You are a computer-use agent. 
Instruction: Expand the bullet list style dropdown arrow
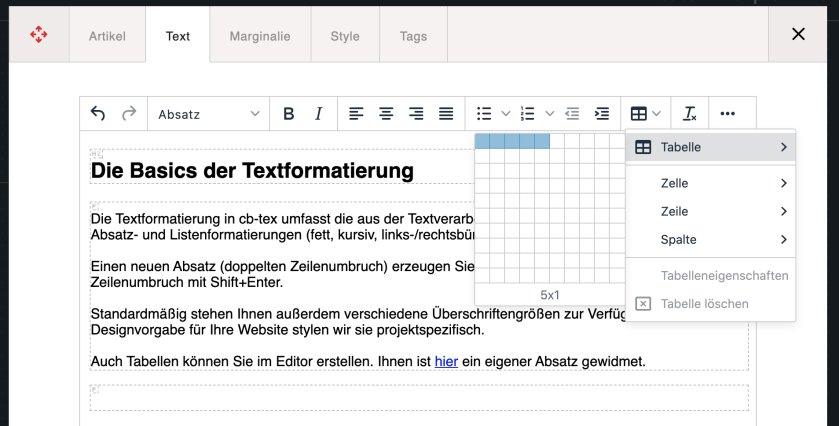click(506, 114)
